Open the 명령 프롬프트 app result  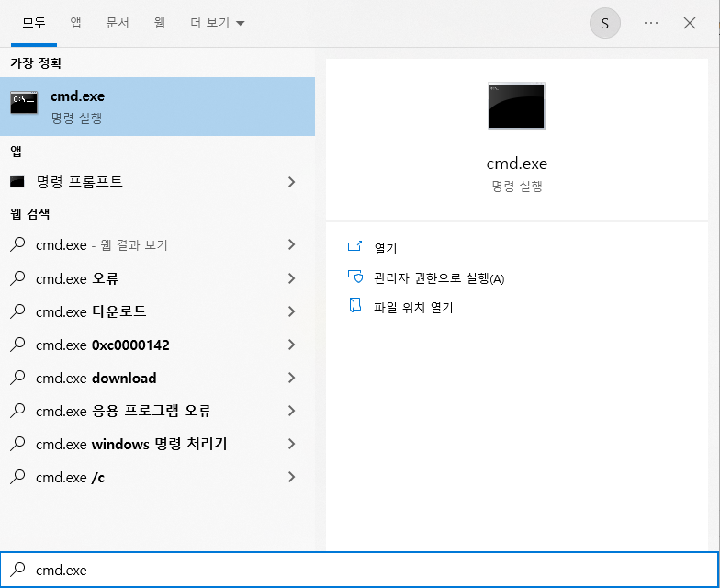(x=158, y=182)
